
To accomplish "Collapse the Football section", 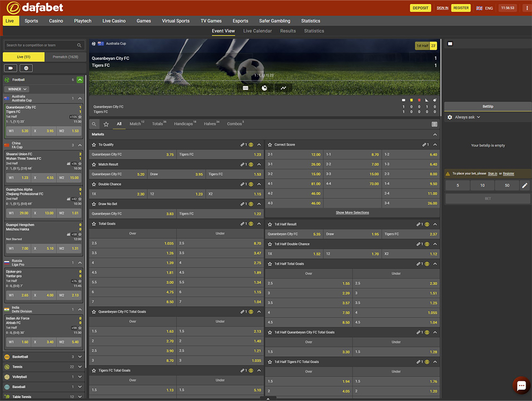I will pyautogui.click(x=80, y=80).
